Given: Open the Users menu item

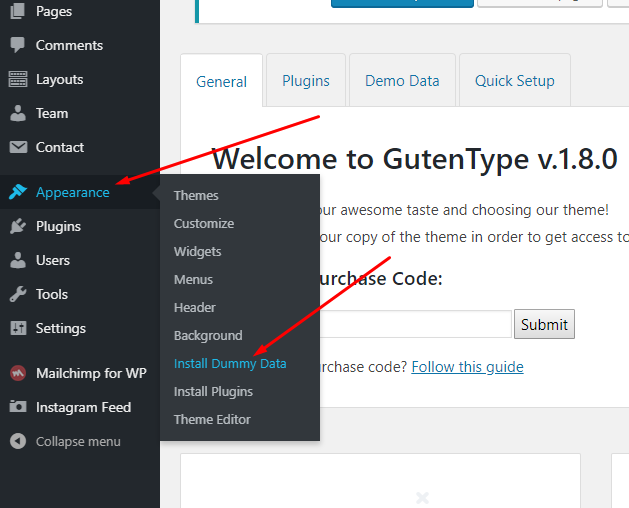Looking at the screenshot, I should click(x=52, y=260).
